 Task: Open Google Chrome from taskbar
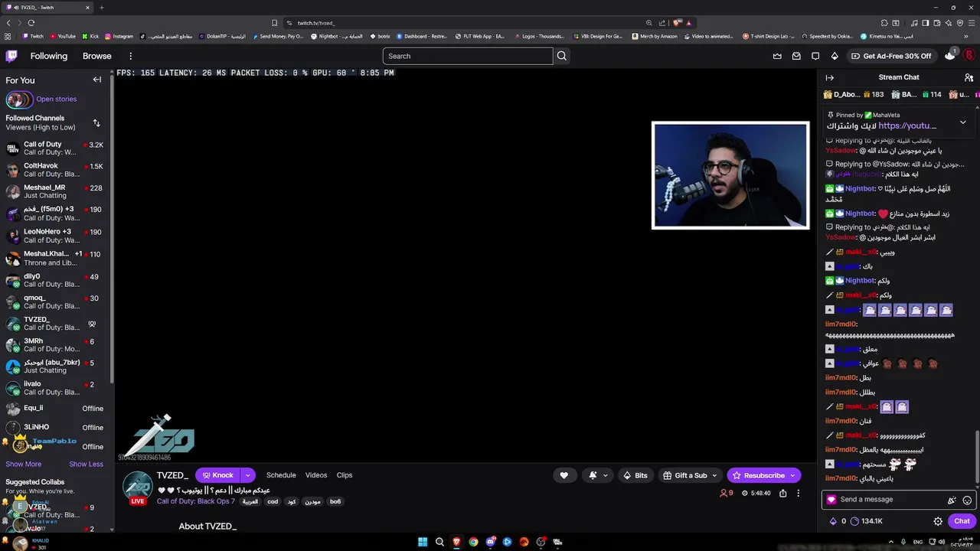[473, 542]
